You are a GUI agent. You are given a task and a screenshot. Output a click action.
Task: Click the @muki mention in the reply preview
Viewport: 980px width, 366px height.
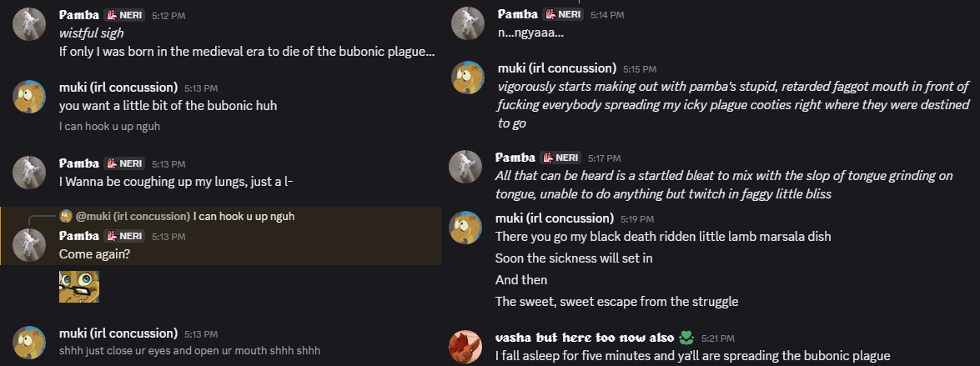[132, 217]
